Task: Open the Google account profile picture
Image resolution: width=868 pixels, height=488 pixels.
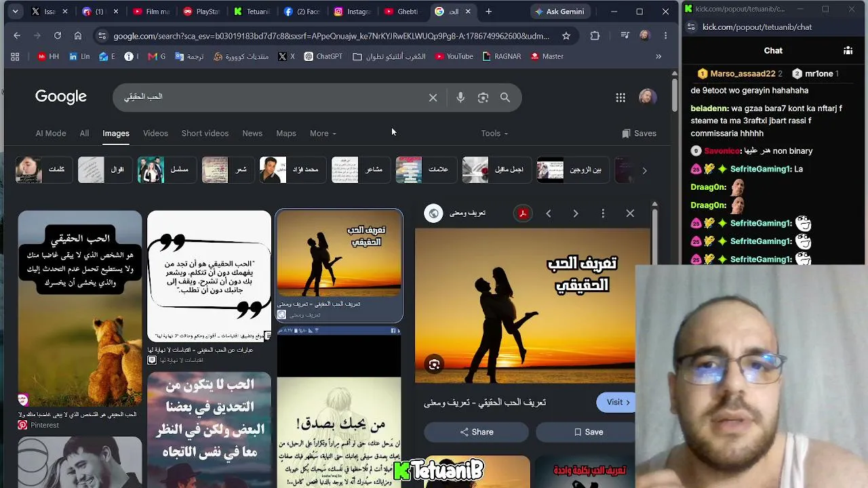Action: (x=648, y=97)
